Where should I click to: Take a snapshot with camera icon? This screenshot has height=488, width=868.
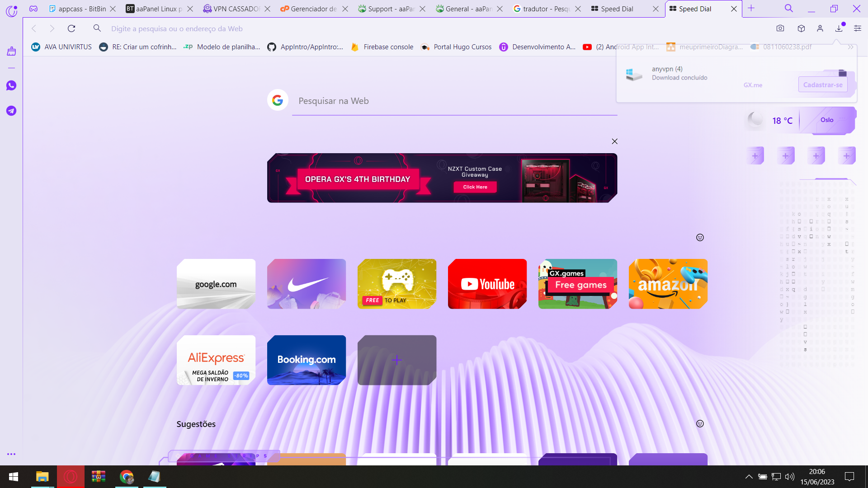click(x=780, y=28)
